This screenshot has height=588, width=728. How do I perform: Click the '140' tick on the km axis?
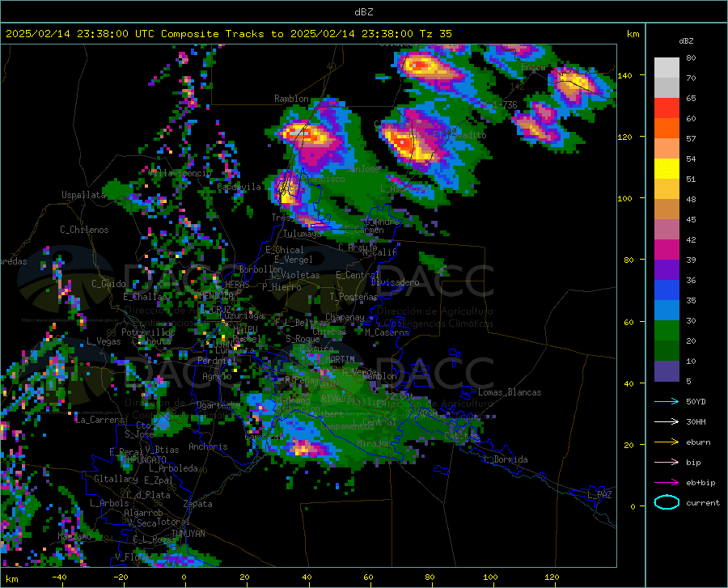624,75
